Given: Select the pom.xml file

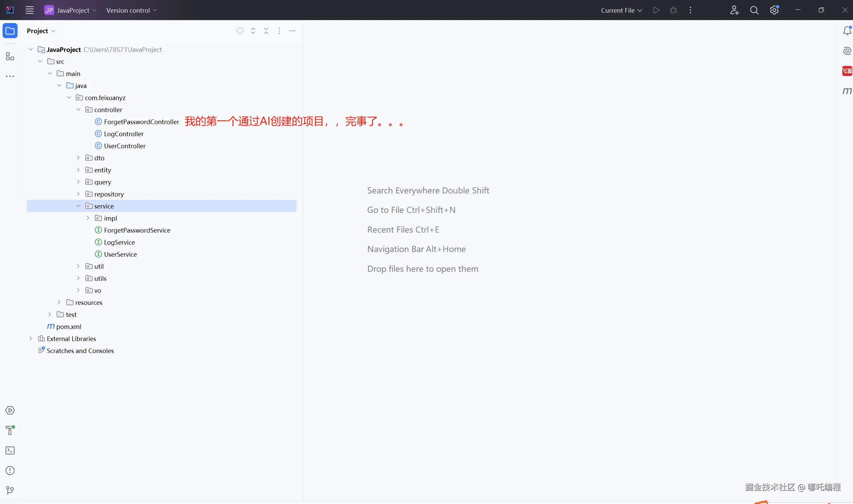Looking at the screenshot, I should click(69, 327).
